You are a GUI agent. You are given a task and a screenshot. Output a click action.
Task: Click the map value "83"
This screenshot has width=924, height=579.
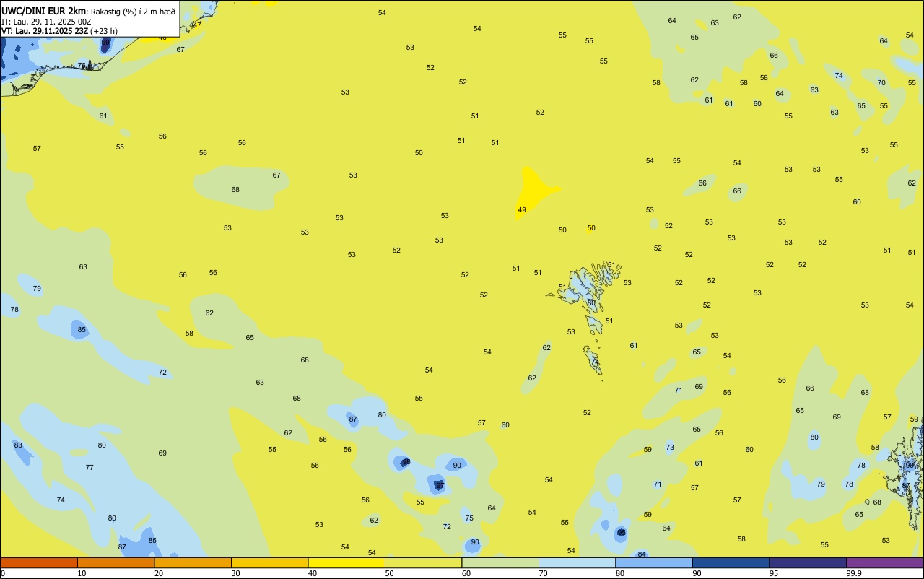tap(18, 445)
